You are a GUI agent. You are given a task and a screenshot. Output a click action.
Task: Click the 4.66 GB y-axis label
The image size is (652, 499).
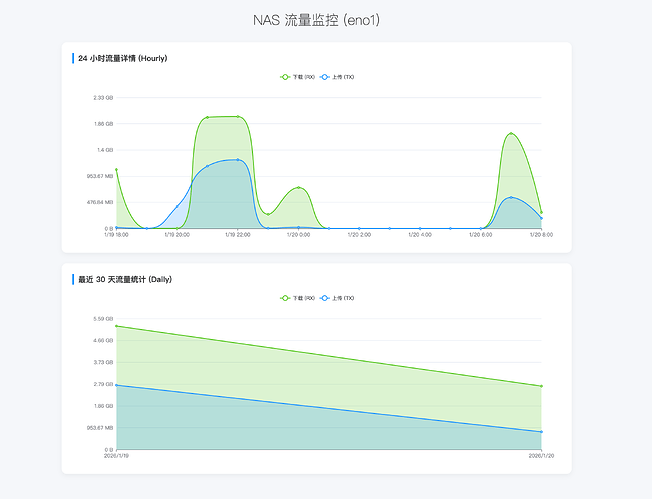[103, 341]
